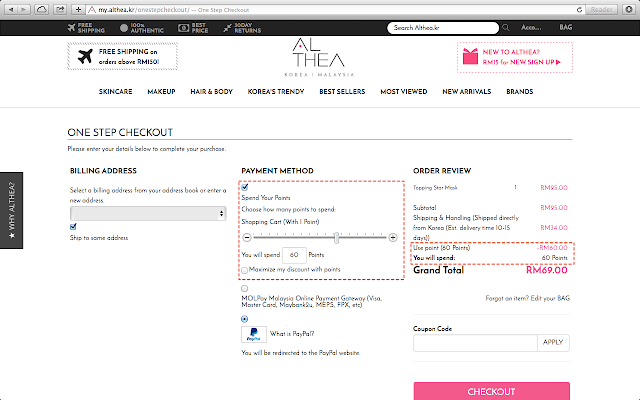Viewport: 640px width, 400px height.
Task: Go back using browser back arrow
Action: point(11,9)
